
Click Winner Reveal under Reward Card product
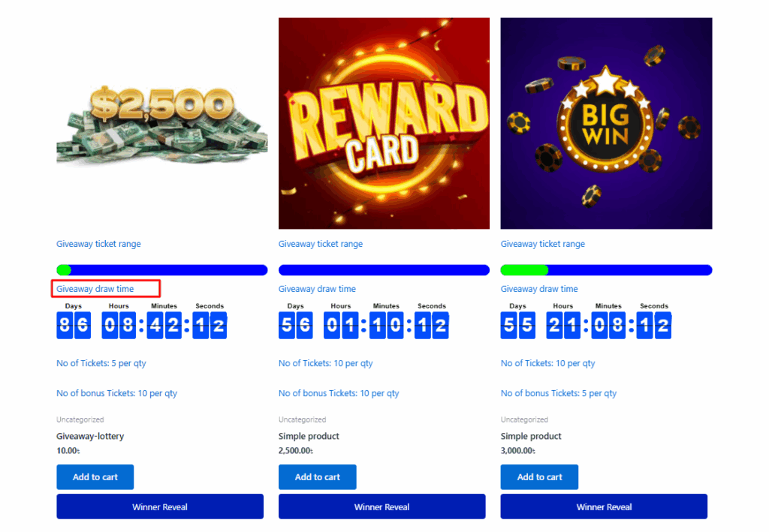(x=382, y=506)
